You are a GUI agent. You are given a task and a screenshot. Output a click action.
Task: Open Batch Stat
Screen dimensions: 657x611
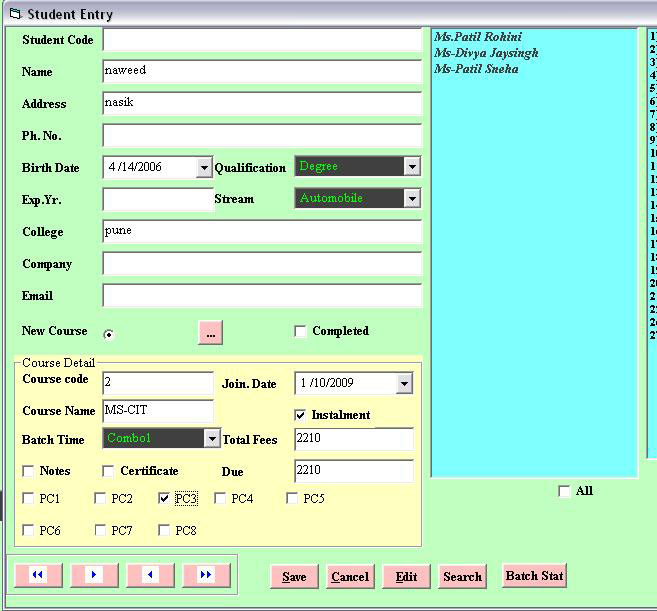click(x=534, y=575)
